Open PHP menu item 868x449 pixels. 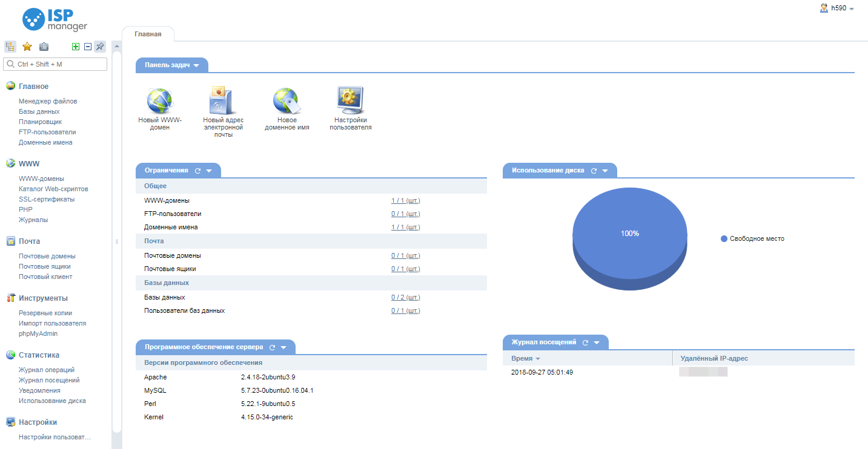pyautogui.click(x=25, y=209)
